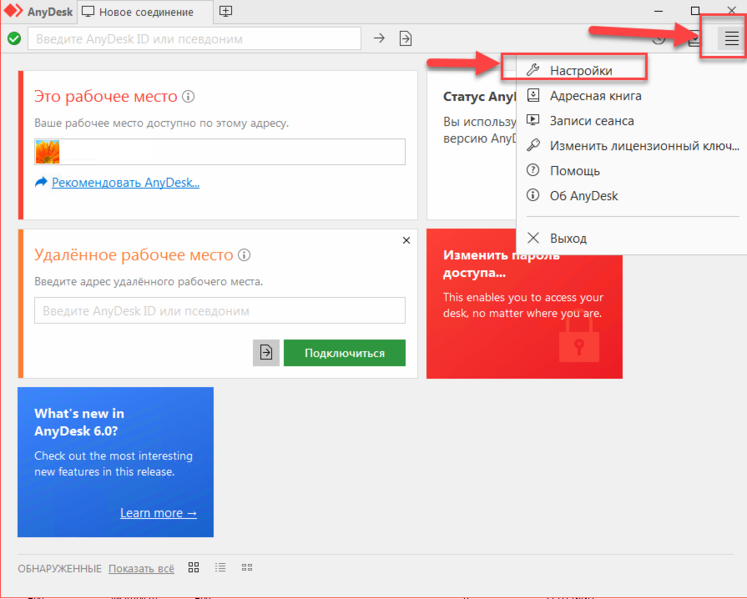Close the Удалённое рабочее место panel
Screen dimensions: 747x599
point(406,240)
